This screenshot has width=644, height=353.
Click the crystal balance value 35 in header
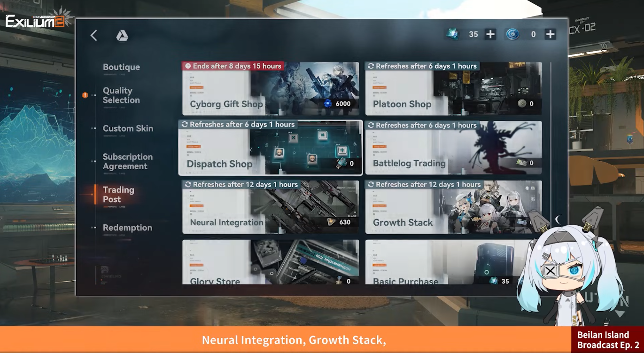pos(473,34)
